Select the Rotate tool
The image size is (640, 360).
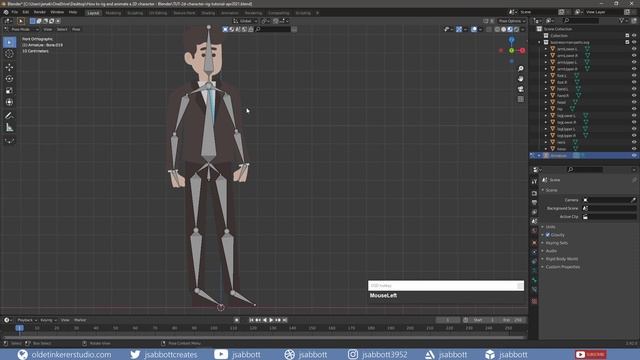pos(9,79)
